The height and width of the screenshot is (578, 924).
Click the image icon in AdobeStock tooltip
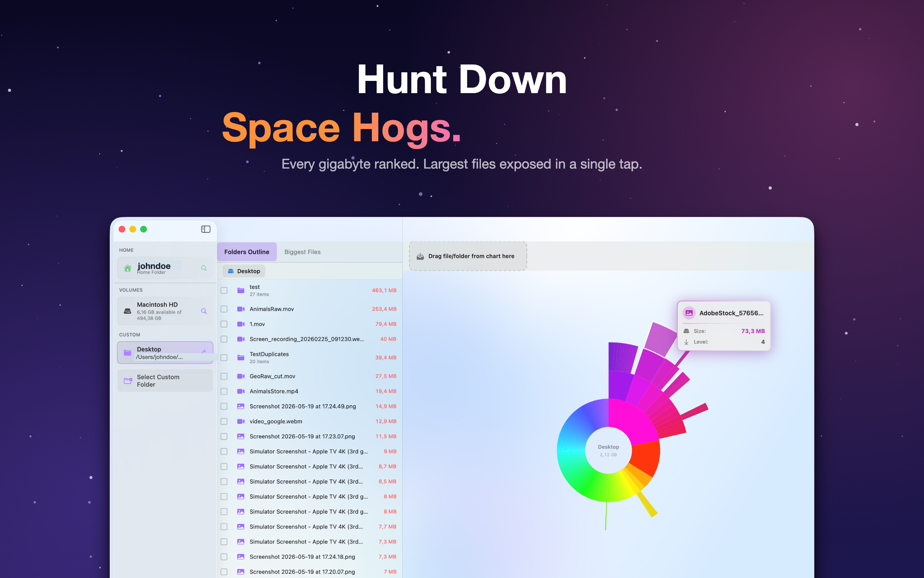tap(689, 313)
